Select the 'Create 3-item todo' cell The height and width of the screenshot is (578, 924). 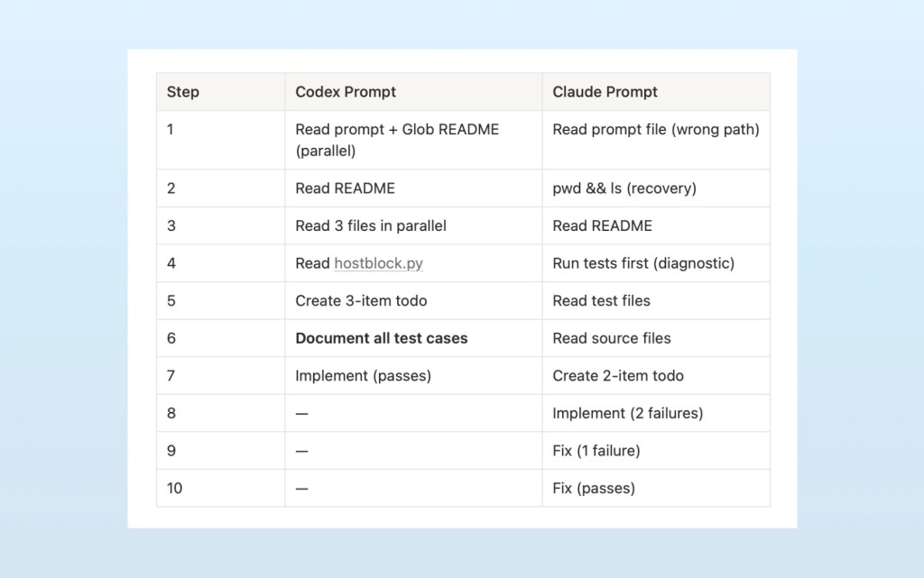[361, 300]
